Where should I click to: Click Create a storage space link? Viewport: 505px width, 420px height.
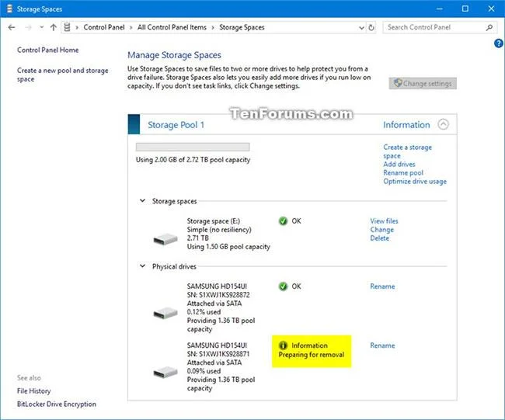pyautogui.click(x=407, y=151)
